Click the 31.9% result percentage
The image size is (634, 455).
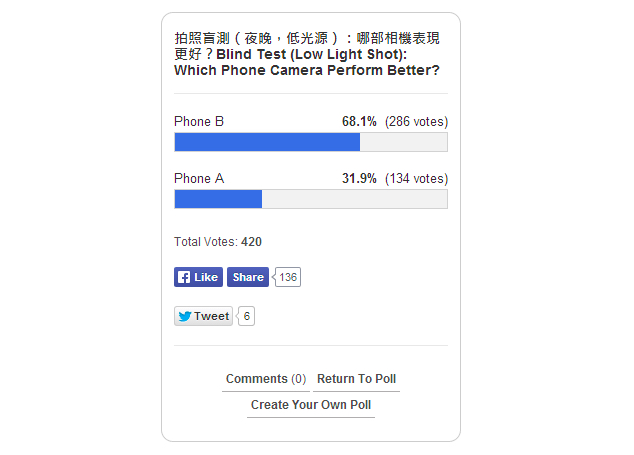[x=359, y=179]
